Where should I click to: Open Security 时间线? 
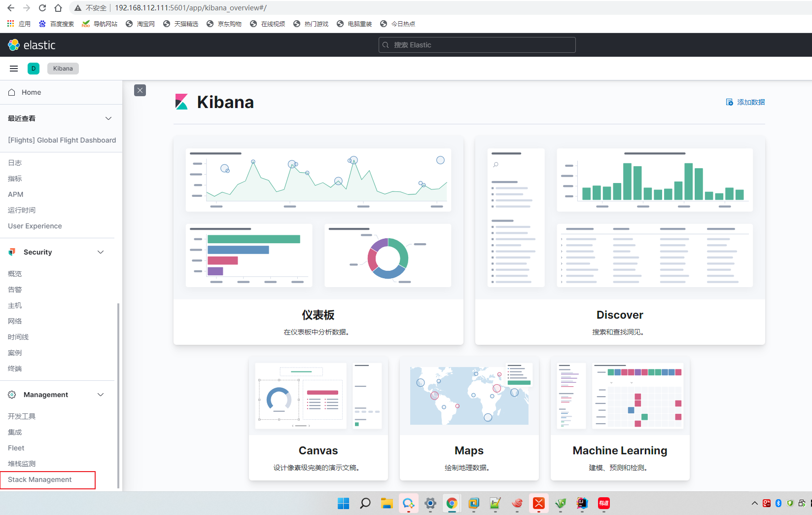coord(18,337)
